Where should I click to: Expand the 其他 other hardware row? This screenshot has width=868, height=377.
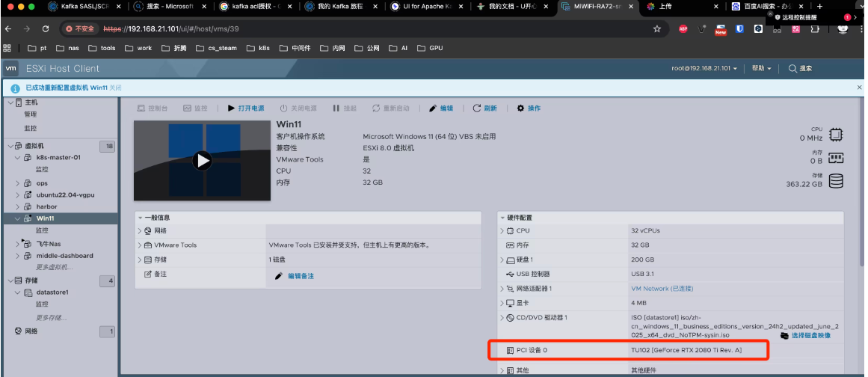[502, 370]
